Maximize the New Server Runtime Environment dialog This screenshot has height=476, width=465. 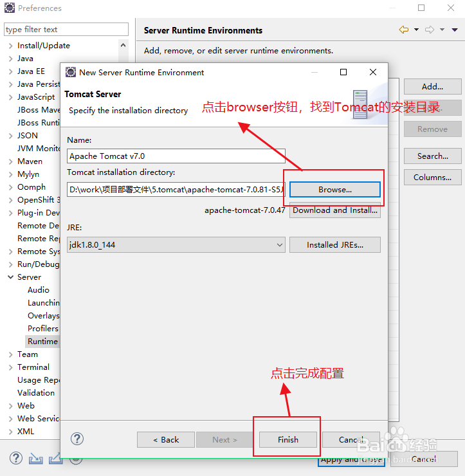(343, 72)
